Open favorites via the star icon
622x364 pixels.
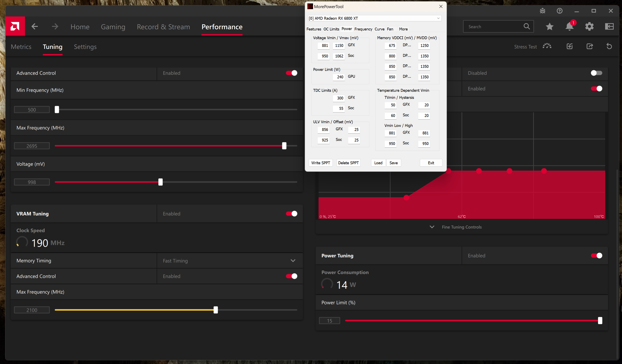click(549, 26)
